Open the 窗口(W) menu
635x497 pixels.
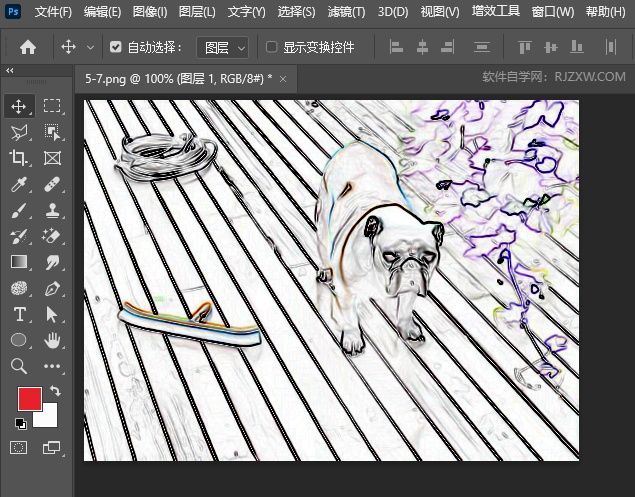(x=553, y=12)
